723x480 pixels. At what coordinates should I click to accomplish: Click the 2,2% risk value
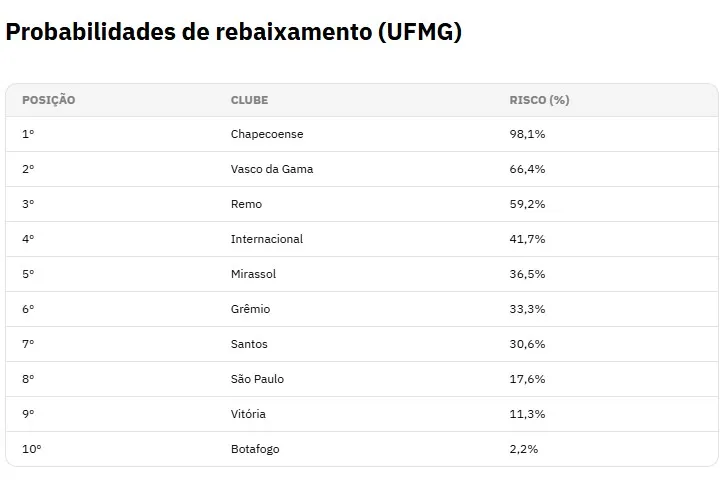pyautogui.click(x=523, y=449)
